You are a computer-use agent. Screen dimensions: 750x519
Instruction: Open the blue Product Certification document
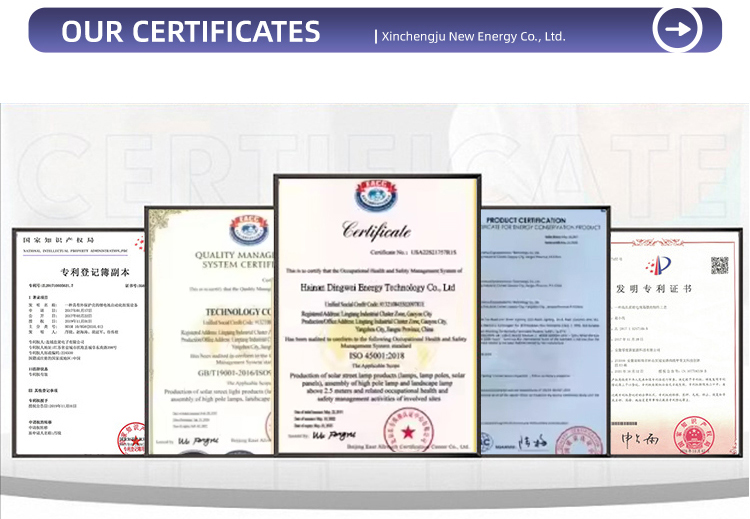point(545,331)
